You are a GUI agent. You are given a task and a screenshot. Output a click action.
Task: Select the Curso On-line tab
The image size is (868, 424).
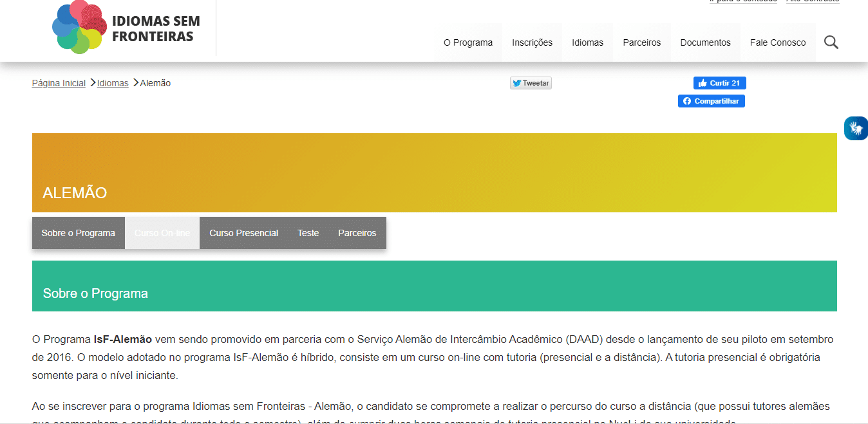pos(162,233)
